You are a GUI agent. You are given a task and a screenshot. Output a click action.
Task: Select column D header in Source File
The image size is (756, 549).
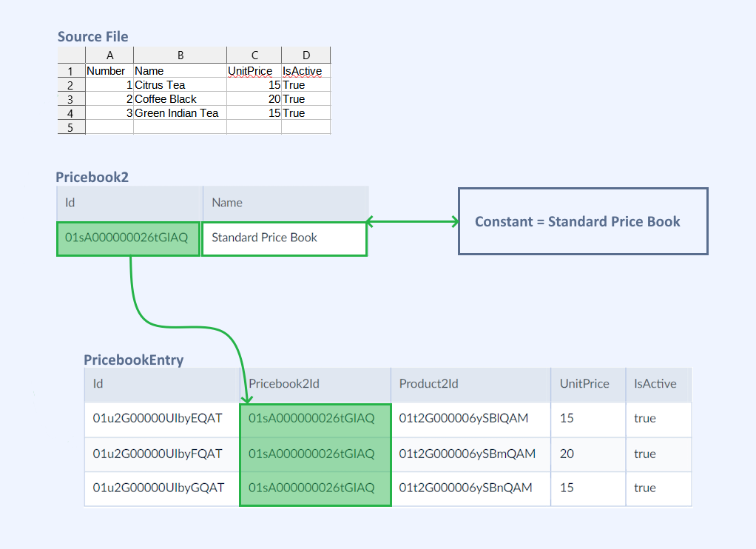306,55
